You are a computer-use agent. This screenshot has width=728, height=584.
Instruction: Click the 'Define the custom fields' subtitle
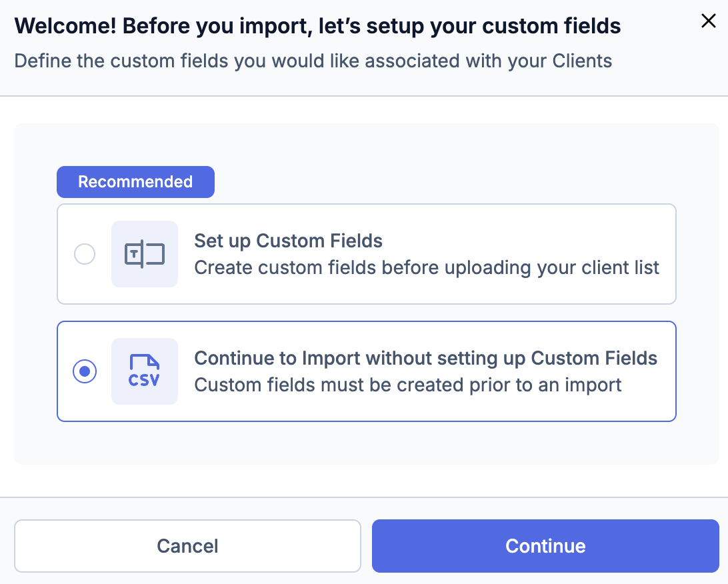coord(313,61)
